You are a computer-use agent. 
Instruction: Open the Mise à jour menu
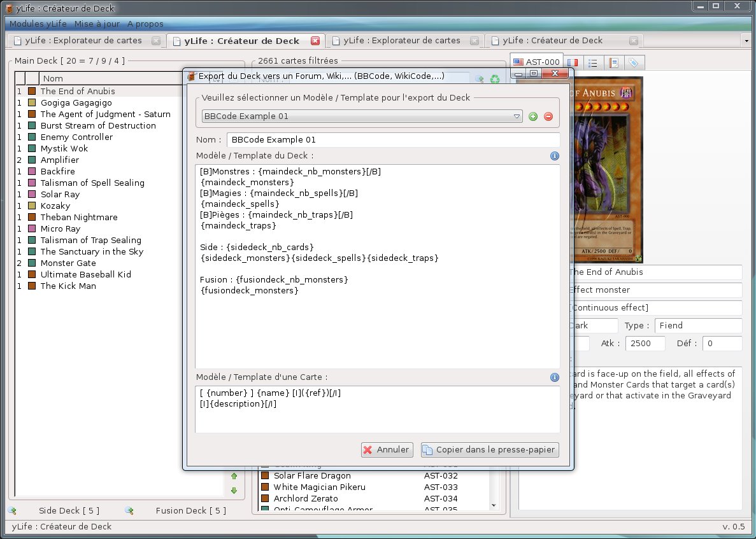(97, 24)
